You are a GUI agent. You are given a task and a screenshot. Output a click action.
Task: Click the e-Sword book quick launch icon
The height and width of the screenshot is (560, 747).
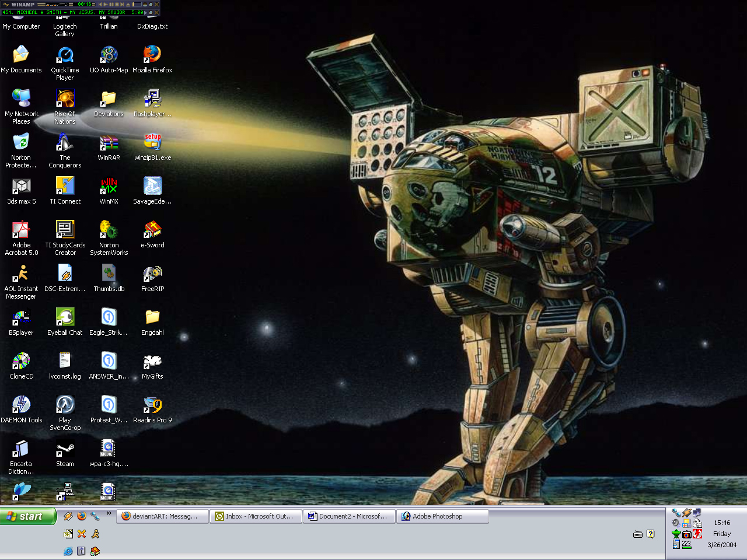95,551
